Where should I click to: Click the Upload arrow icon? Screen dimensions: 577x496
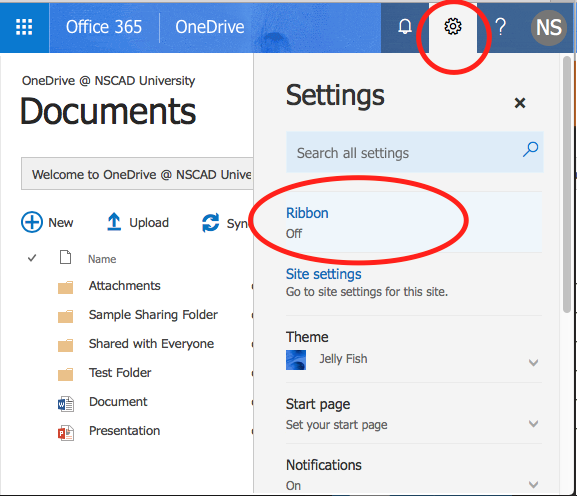click(114, 222)
